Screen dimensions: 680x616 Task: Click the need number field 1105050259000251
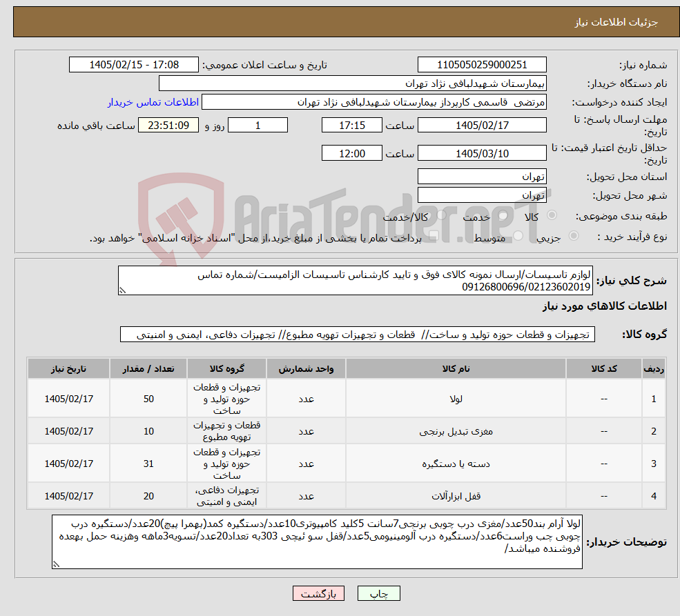tap(482, 65)
